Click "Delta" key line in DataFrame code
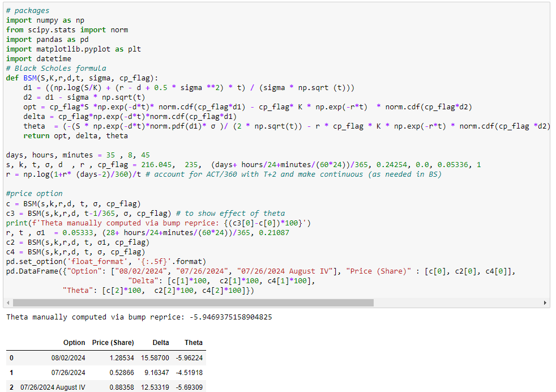 221,280
